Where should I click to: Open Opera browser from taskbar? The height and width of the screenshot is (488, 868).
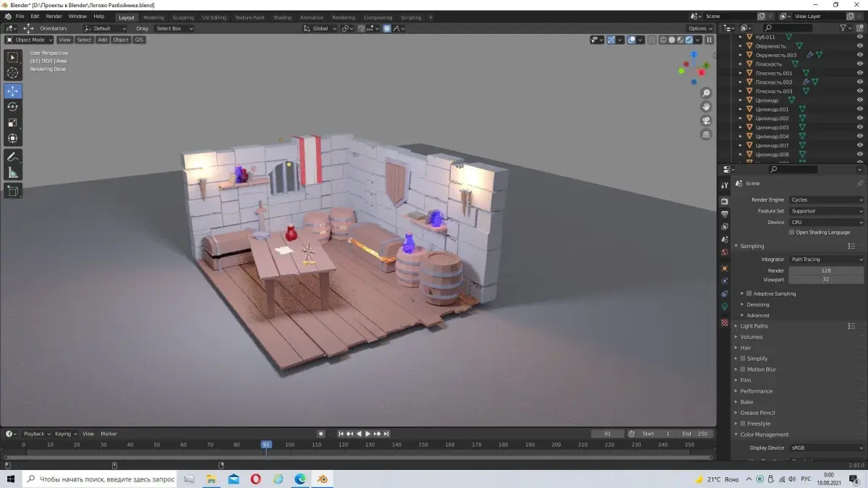256,479
